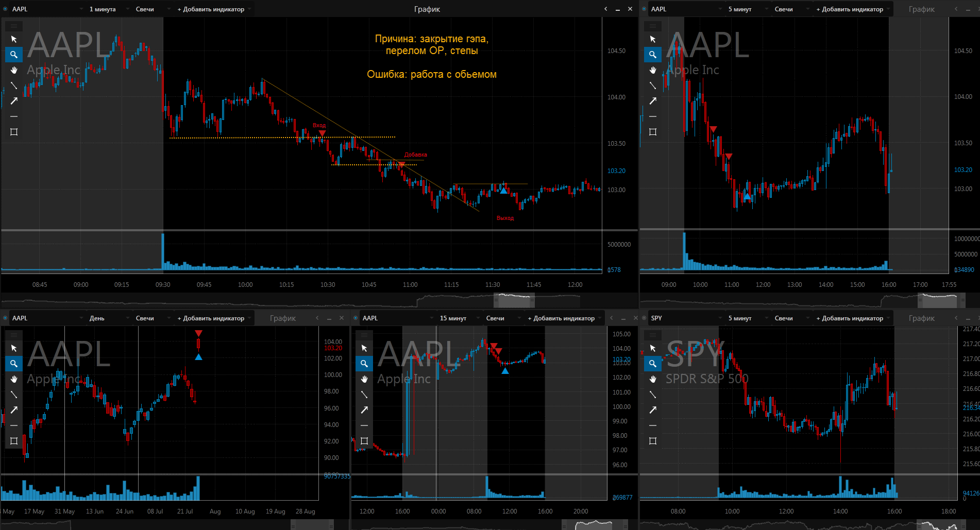Toggle the link indicator beside SPY ticker

pos(644,318)
